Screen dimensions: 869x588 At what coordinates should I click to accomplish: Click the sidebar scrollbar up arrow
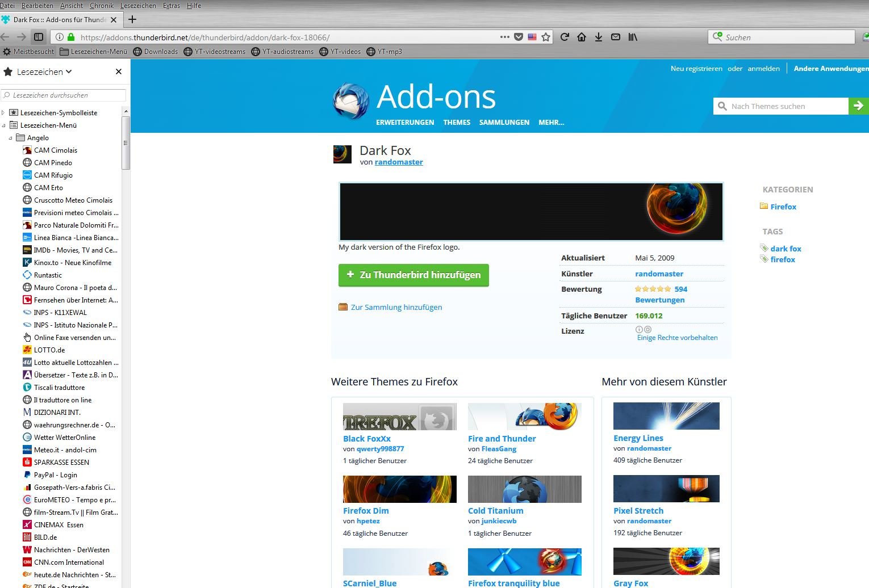pos(126,111)
